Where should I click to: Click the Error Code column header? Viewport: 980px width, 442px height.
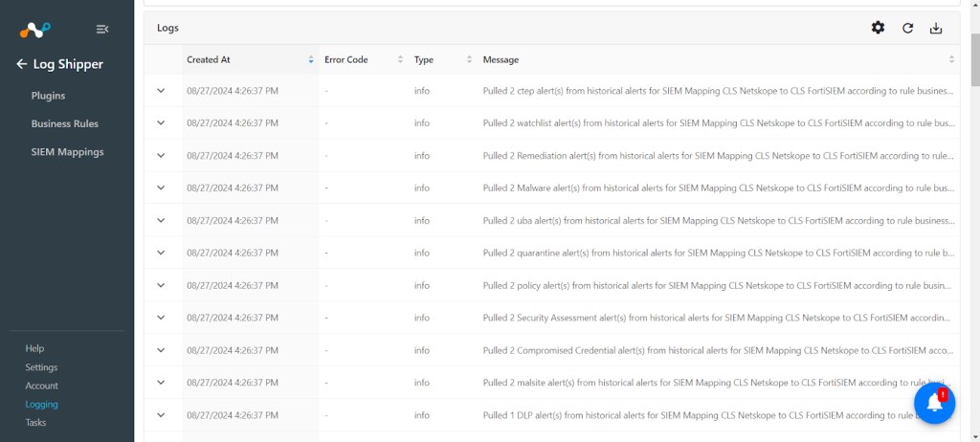tap(364, 60)
